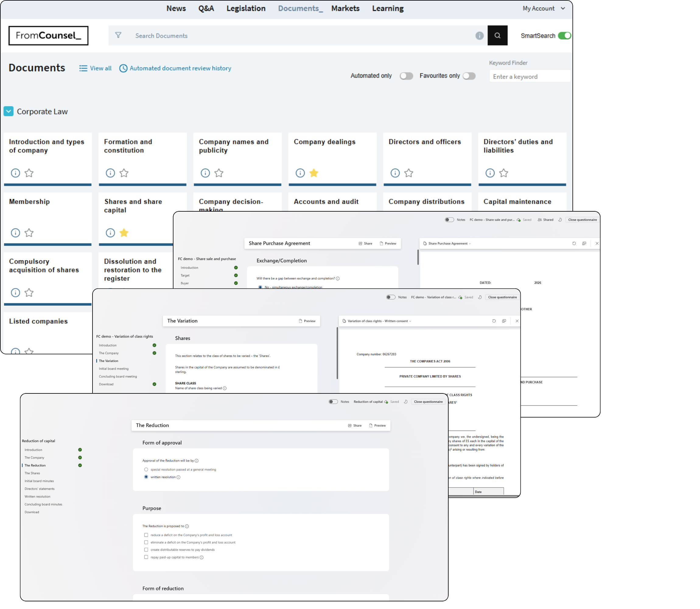Toggle Notes in Reduction of capital window
The width and height of the screenshot is (700, 609).
333,402
